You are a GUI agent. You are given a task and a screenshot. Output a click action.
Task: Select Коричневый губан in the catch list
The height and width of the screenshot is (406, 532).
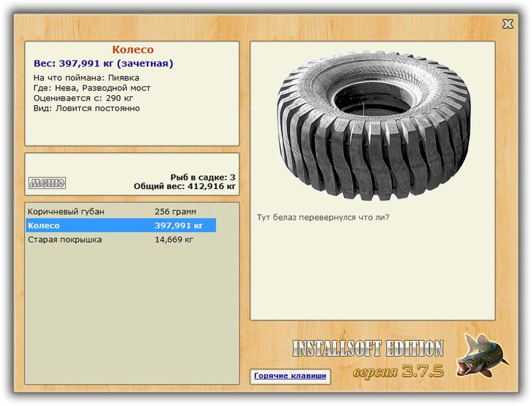click(x=121, y=212)
